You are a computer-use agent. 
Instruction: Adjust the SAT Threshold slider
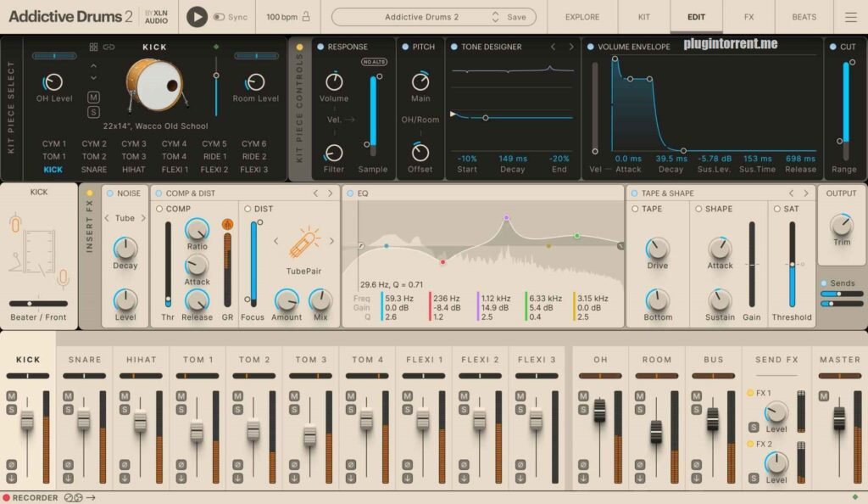[x=793, y=264]
